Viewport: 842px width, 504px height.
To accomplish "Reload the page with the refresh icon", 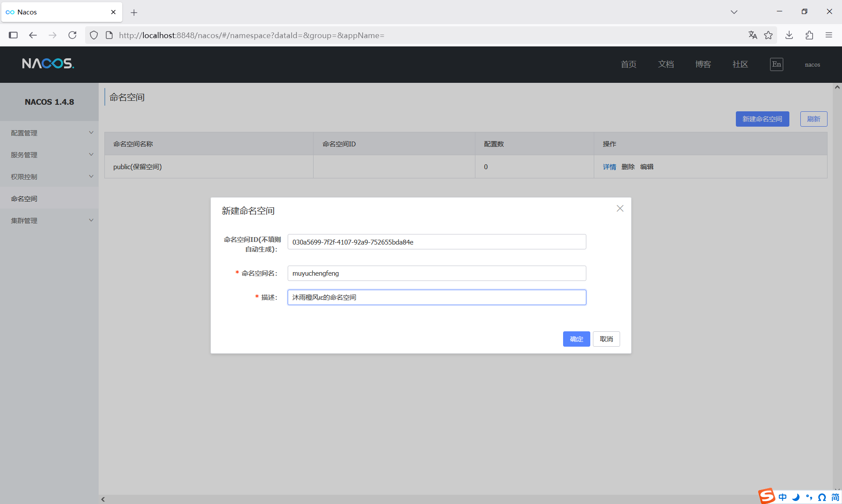I will click(72, 35).
